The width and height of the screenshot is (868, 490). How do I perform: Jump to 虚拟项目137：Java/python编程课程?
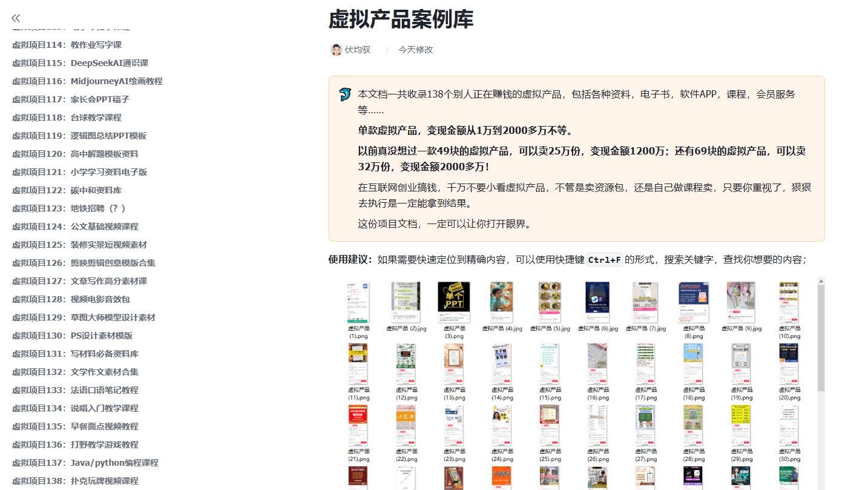(85, 463)
